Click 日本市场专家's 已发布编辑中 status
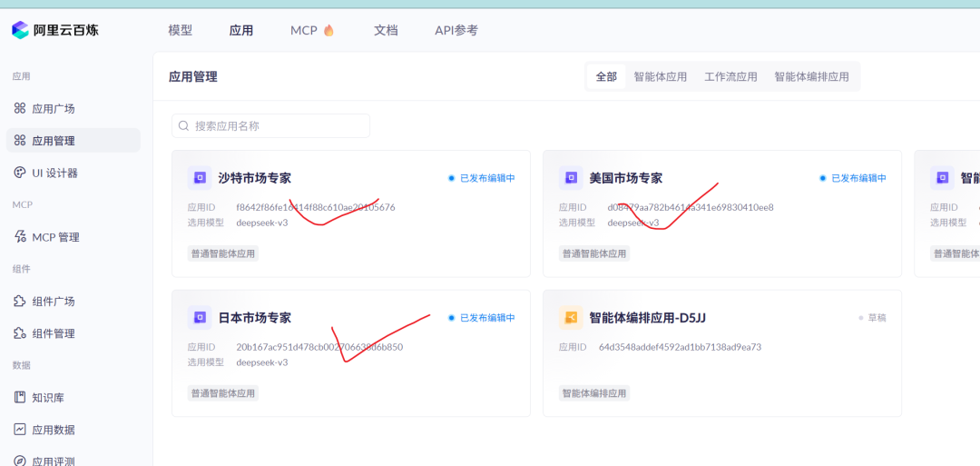 tap(482, 318)
